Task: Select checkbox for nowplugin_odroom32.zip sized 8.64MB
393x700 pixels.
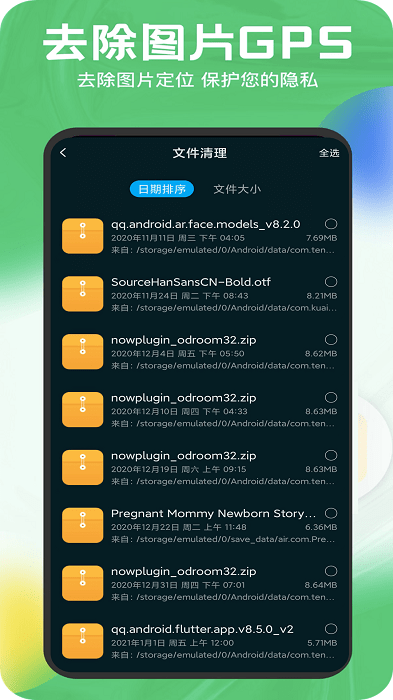Action: [331, 571]
